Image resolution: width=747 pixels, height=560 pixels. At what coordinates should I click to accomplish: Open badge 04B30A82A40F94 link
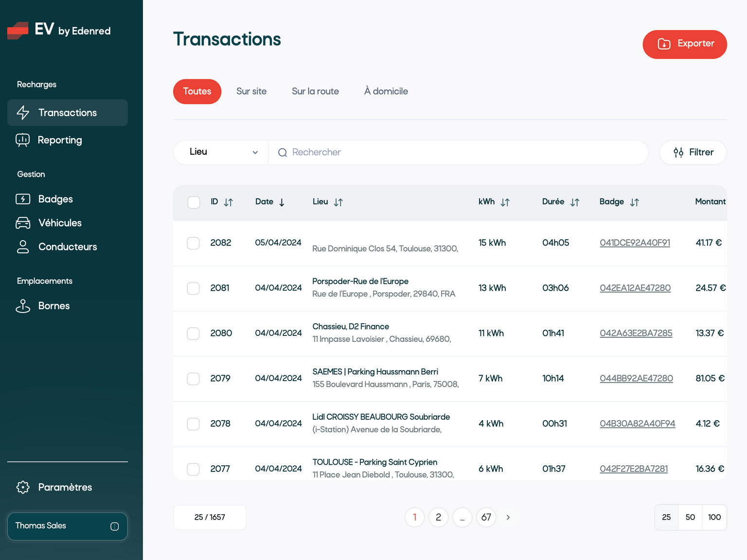(x=638, y=423)
